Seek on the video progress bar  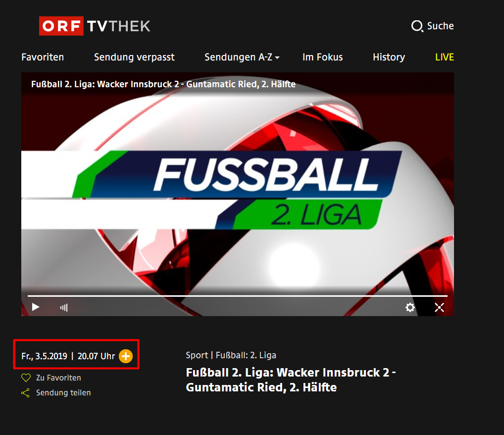[238, 296]
